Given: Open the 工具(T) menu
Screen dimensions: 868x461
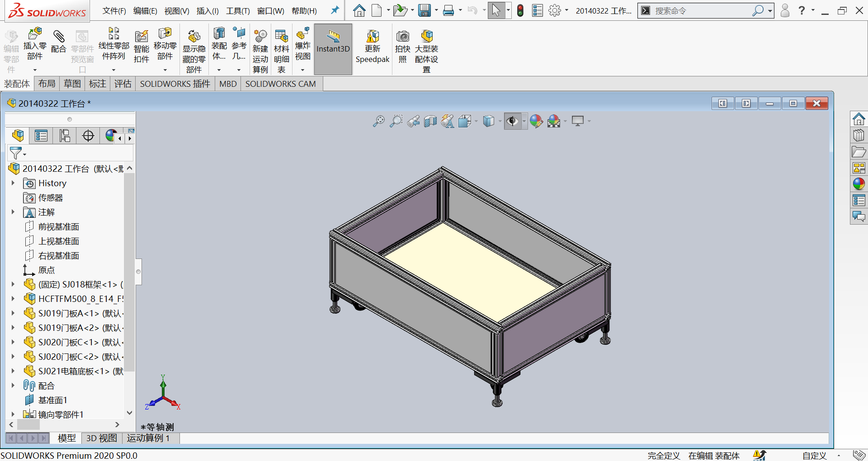Looking at the screenshot, I should pos(238,11).
